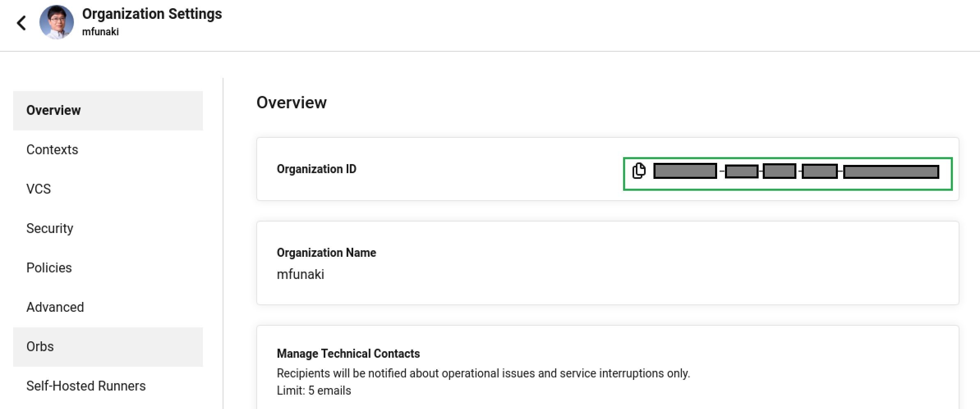980x409 pixels.
Task: Click mfunaki subtitle under Organization Settings
Action: click(x=100, y=32)
